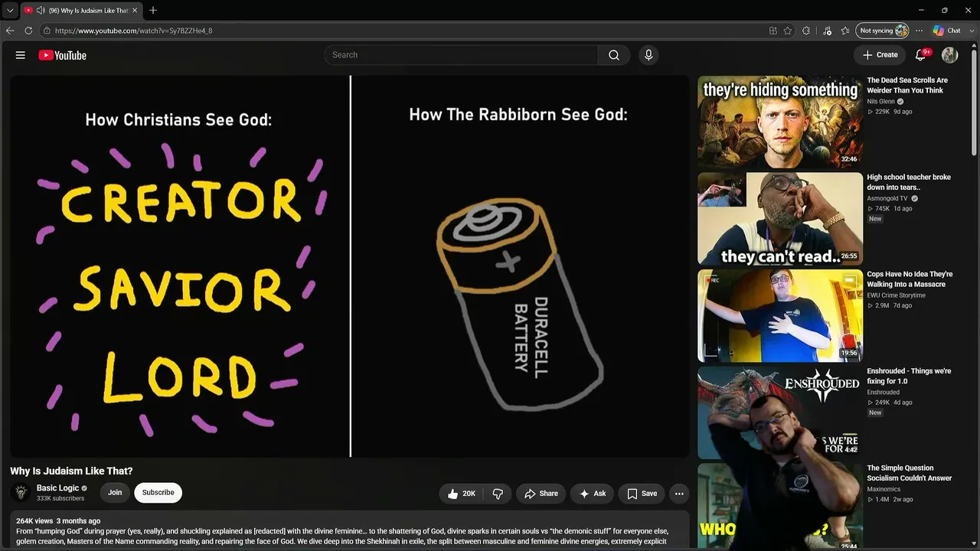
Task: Open more actions for the video
Action: (x=679, y=494)
